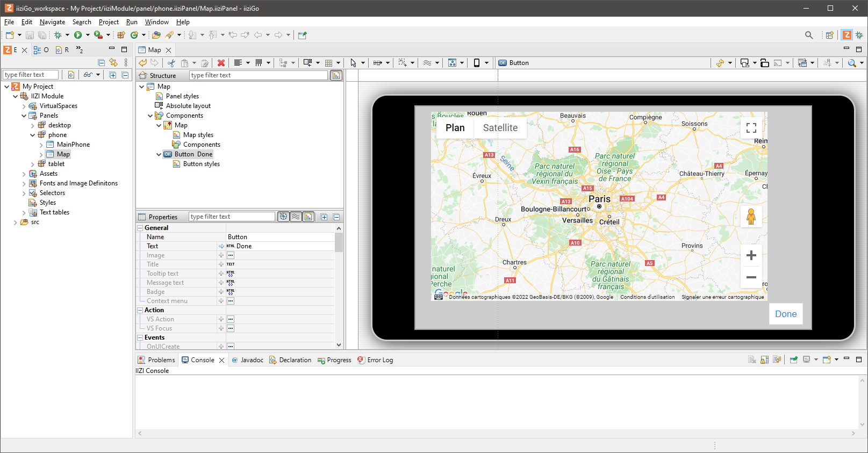Screen dimensions: 868x453
Task: Toggle map fullscreen icon
Action: point(751,128)
